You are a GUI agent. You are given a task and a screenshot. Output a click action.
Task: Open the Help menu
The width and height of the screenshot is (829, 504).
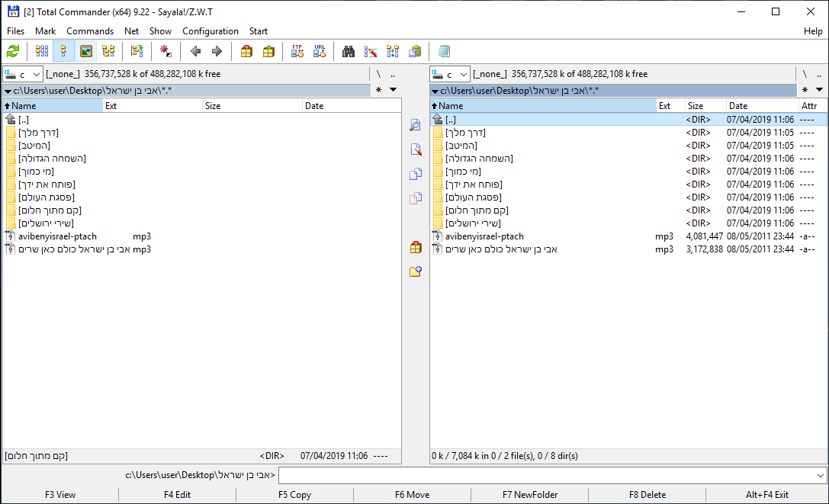click(x=813, y=31)
